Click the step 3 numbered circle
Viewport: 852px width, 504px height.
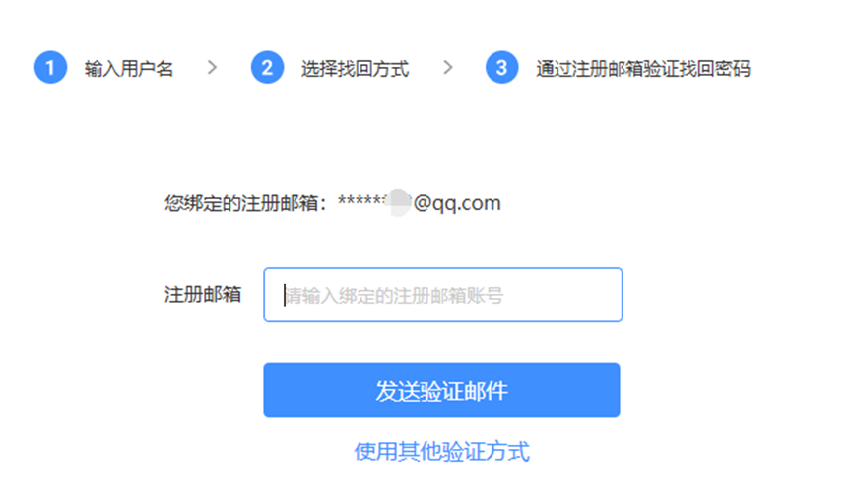[x=501, y=67]
